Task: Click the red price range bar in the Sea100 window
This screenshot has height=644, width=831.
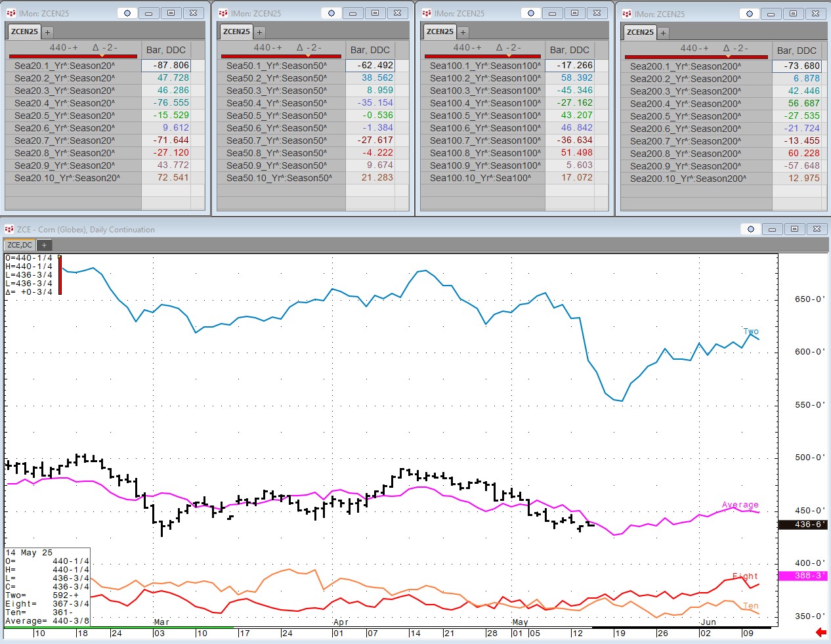Action: (x=482, y=56)
